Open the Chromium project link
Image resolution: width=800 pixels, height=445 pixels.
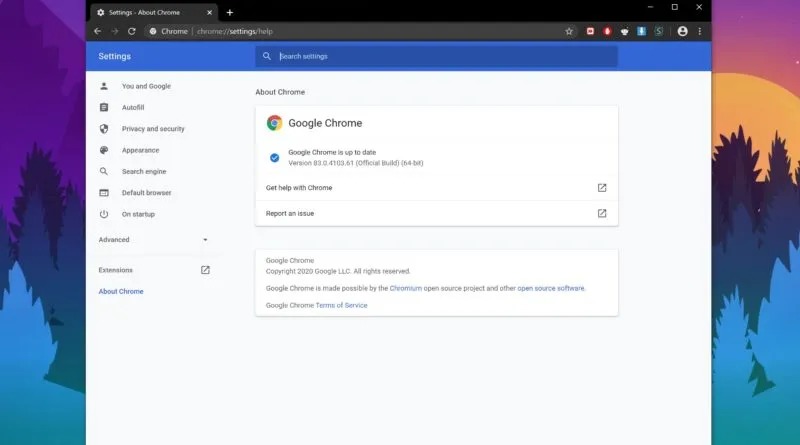[x=406, y=288]
